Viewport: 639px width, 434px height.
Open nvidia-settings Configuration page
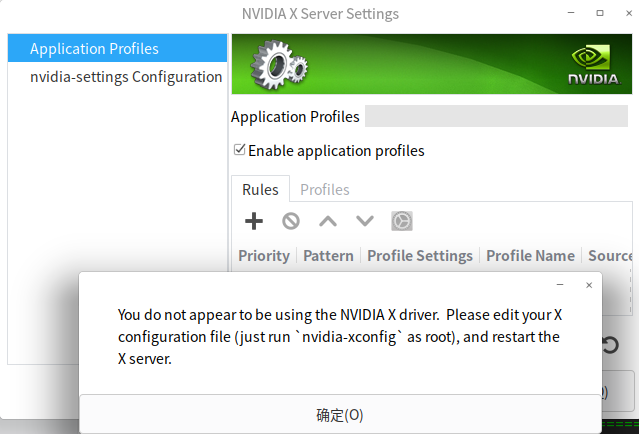coord(125,76)
